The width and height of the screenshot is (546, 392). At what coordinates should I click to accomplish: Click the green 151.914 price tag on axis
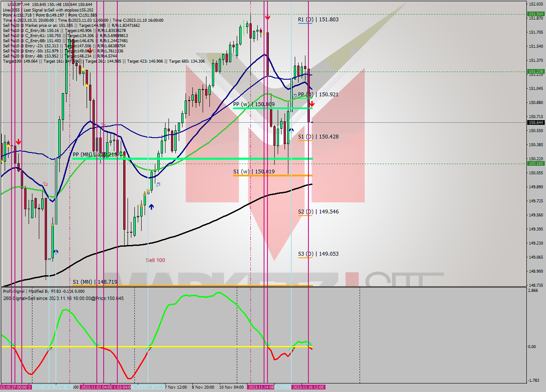coord(536,14)
